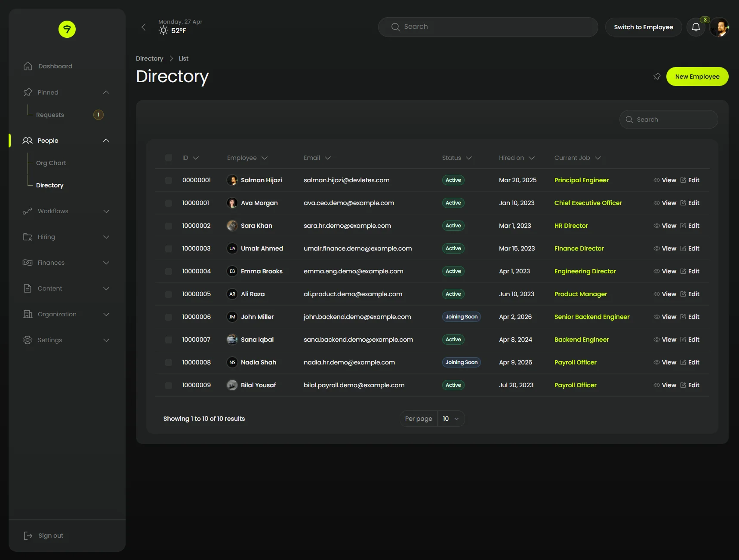This screenshot has height=560, width=739.
Task: Click the Edit icon for Ava Morgan
Action: click(x=684, y=203)
